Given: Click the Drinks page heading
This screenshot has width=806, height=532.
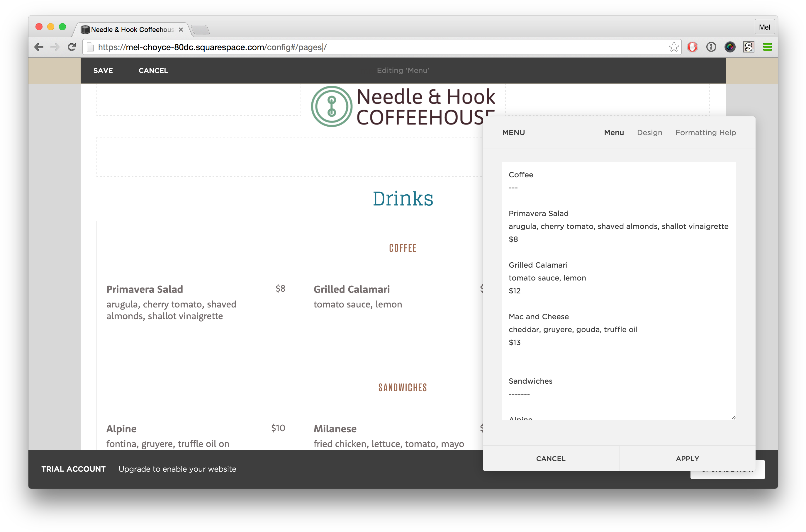Looking at the screenshot, I should pyautogui.click(x=403, y=198).
